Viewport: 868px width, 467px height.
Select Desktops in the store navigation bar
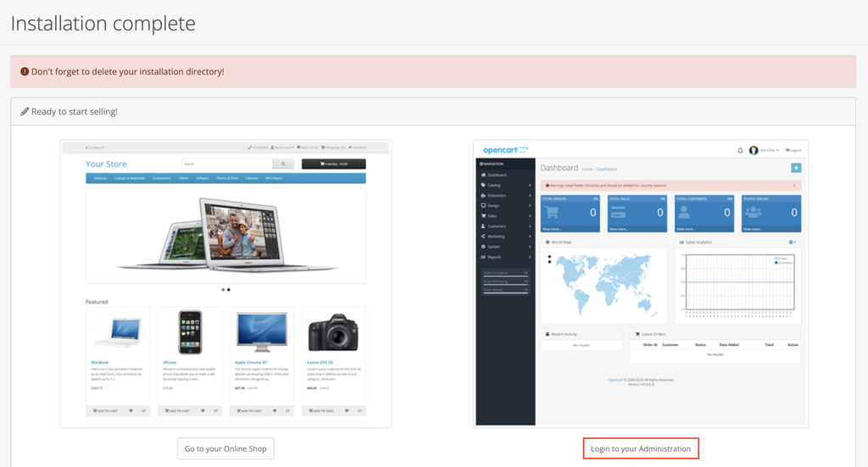tap(100, 179)
